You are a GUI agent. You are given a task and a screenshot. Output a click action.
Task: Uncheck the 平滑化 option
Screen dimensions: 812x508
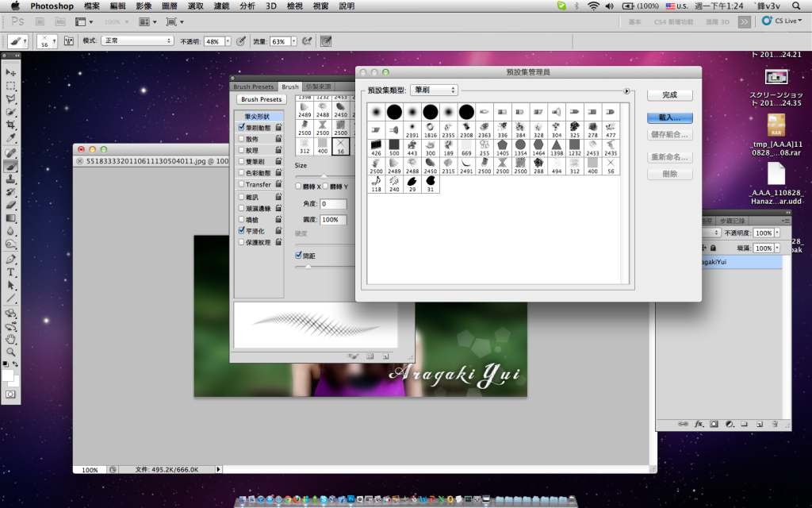(x=242, y=230)
